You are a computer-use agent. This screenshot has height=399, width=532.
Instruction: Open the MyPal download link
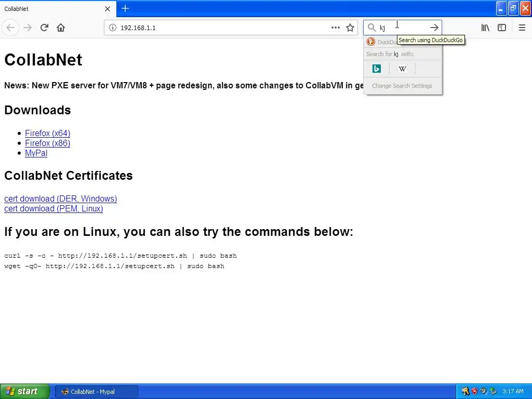click(36, 153)
